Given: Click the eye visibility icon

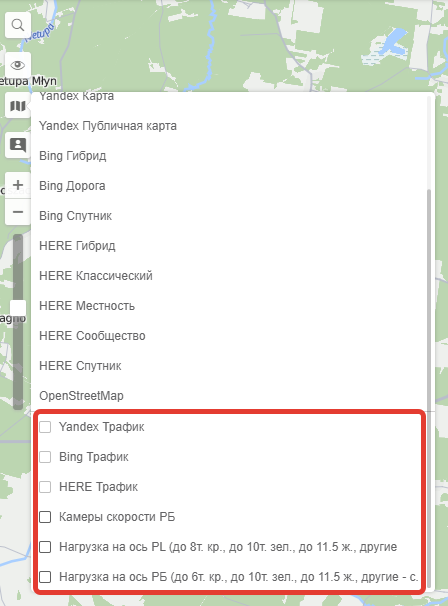Looking at the screenshot, I should click(x=17, y=65).
